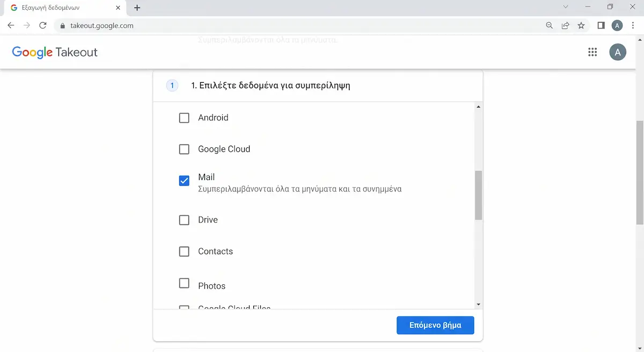Click the Photos label text
Screen dimensions: 644x352
[211, 286]
